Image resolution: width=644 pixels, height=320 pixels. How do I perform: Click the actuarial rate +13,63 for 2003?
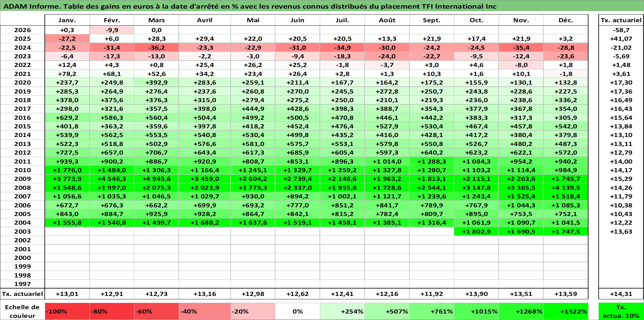pyautogui.click(x=621, y=231)
